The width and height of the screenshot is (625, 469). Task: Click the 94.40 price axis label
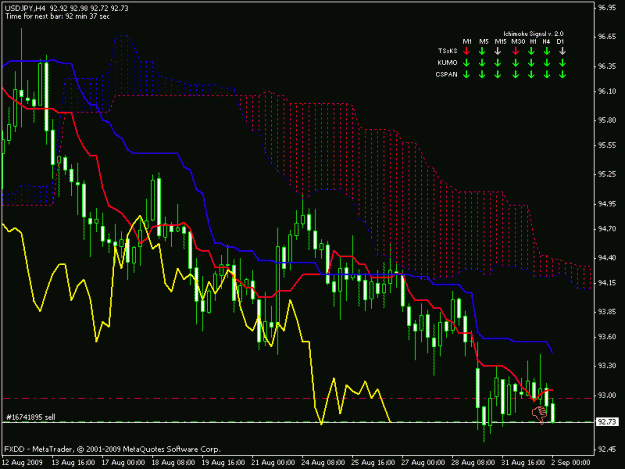[607, 258]
